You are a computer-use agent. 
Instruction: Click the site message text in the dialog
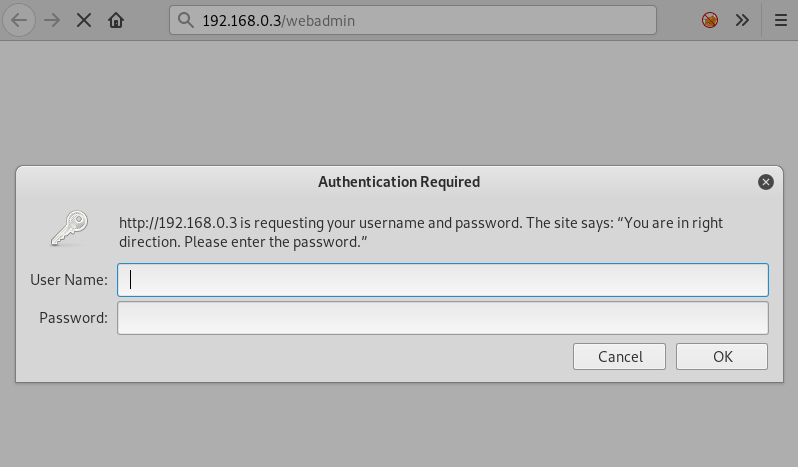coord(420,232)
